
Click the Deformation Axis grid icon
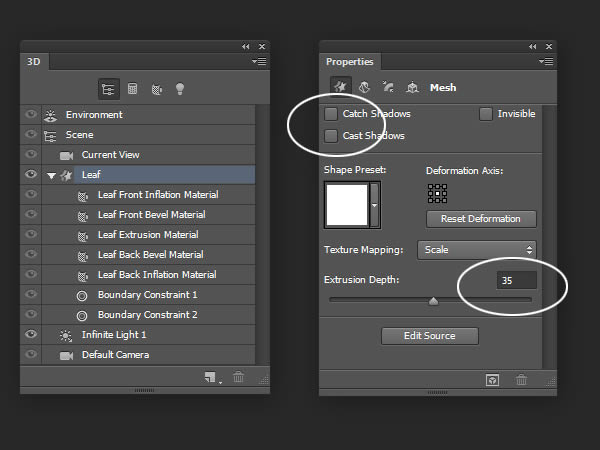[437, 193]
